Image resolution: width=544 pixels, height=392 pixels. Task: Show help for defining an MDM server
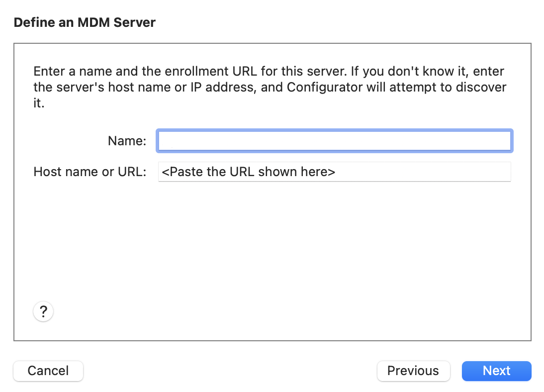(x=43, y=312)
